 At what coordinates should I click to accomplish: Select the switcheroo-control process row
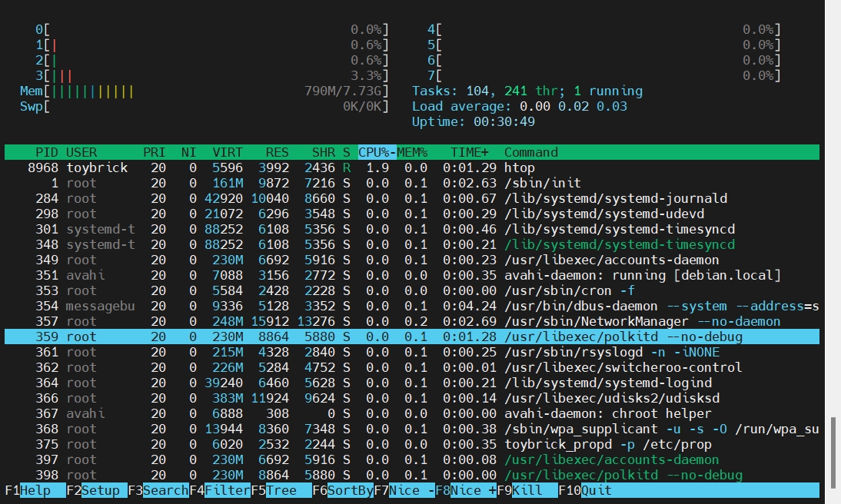412,368
